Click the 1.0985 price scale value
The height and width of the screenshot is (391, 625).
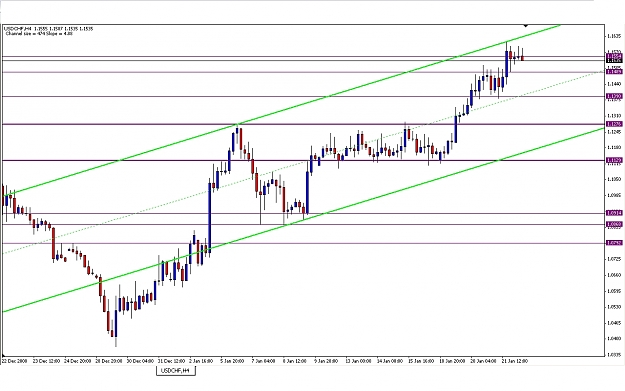coord(613,195)
